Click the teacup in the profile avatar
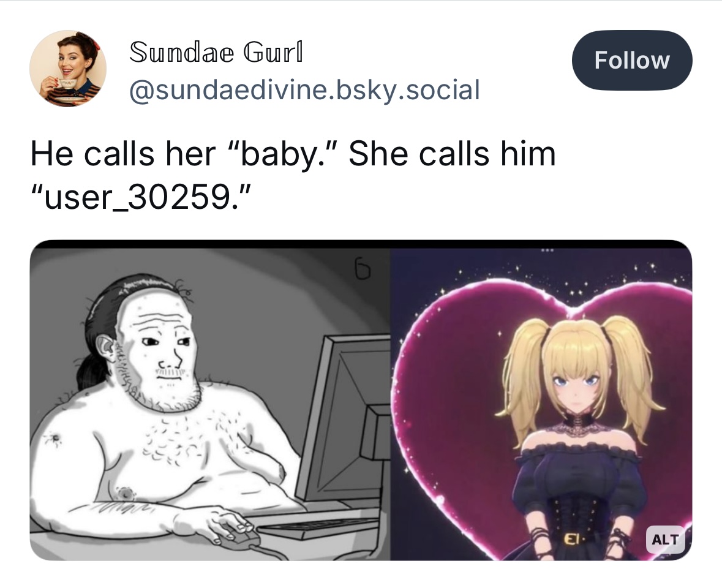722x588 pixels. click(67, 83)
